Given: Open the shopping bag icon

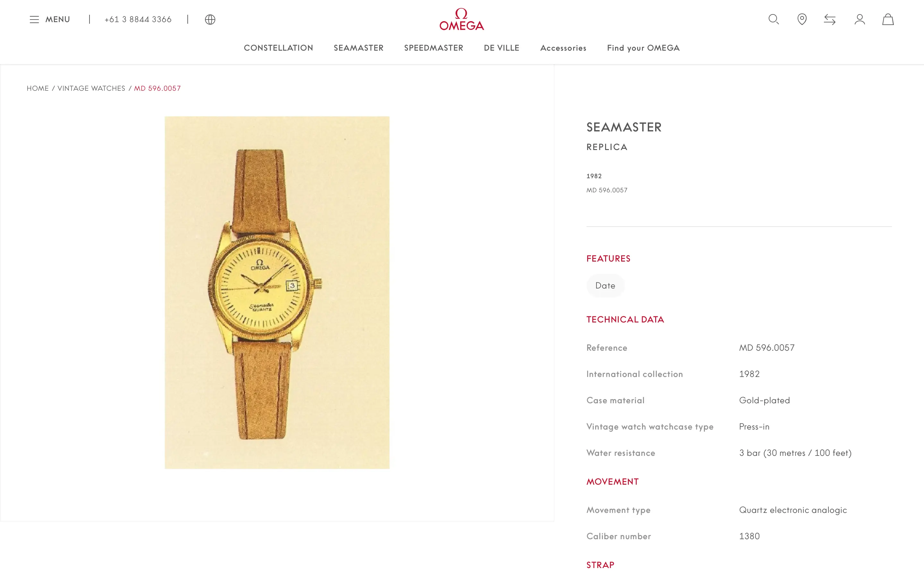Looking at the screenshot, I should click(x=888, y=20).
